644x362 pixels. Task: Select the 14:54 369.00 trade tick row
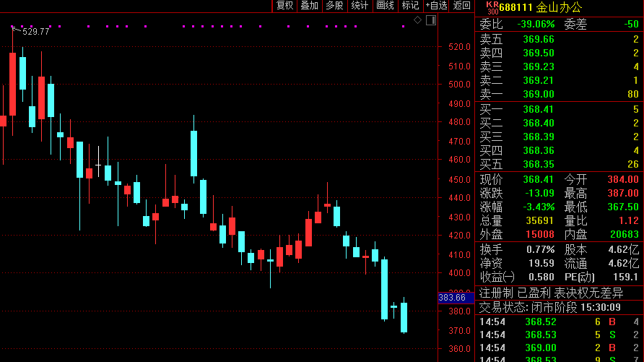point(560,348)
